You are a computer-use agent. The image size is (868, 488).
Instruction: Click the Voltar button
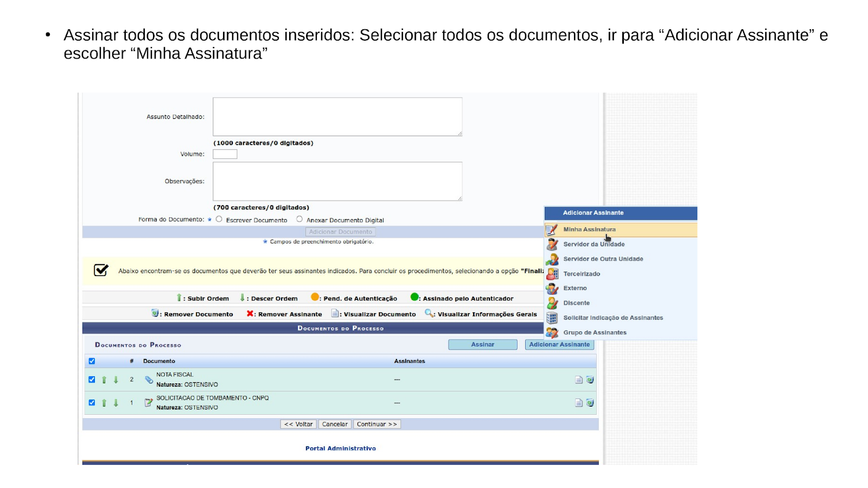[x=298, y=425]
